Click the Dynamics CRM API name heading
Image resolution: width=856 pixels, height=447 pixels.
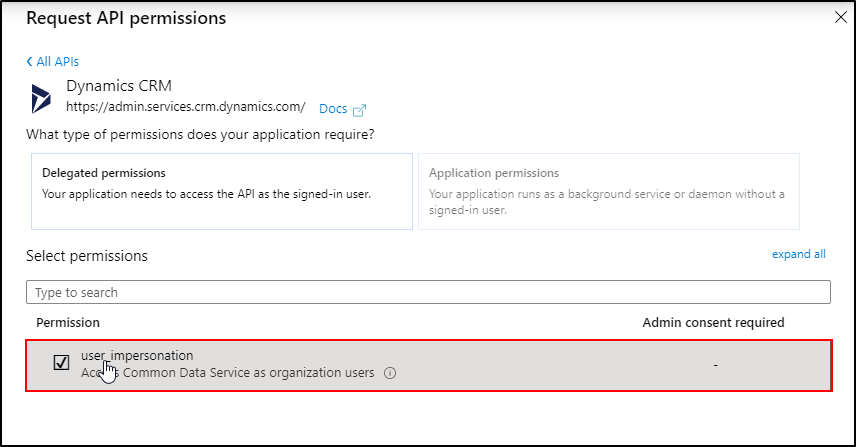119,86
